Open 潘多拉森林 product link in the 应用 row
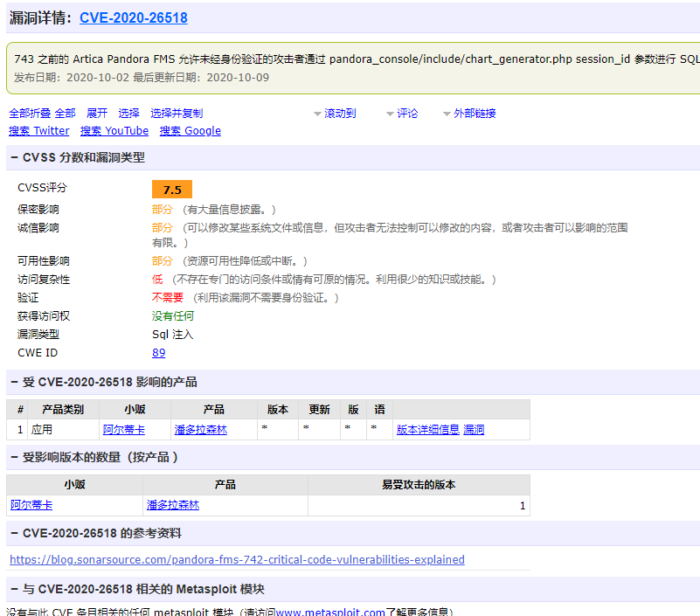Viewport: 700px width, 616px height. (x=201, y=429)
